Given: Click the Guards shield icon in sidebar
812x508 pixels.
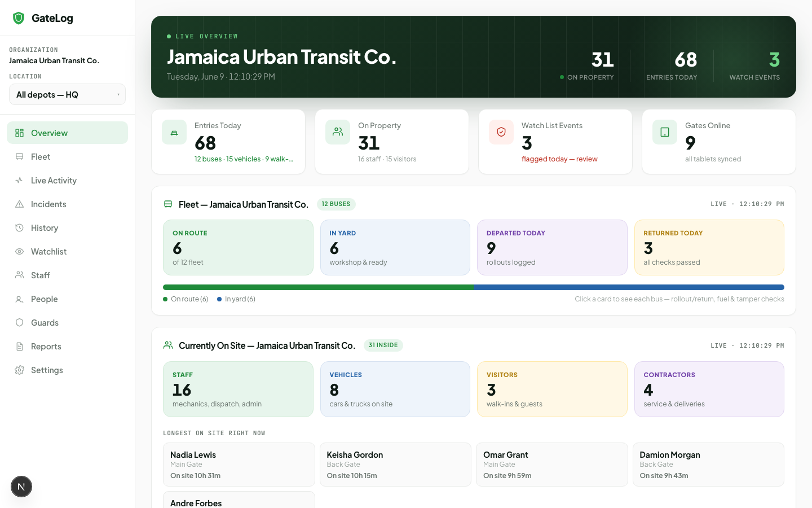Looking at the screenshot, I should click(19, 323).
